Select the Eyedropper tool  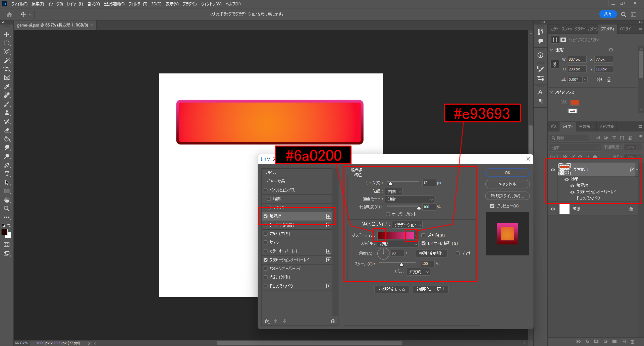click(x=7, y=86)
